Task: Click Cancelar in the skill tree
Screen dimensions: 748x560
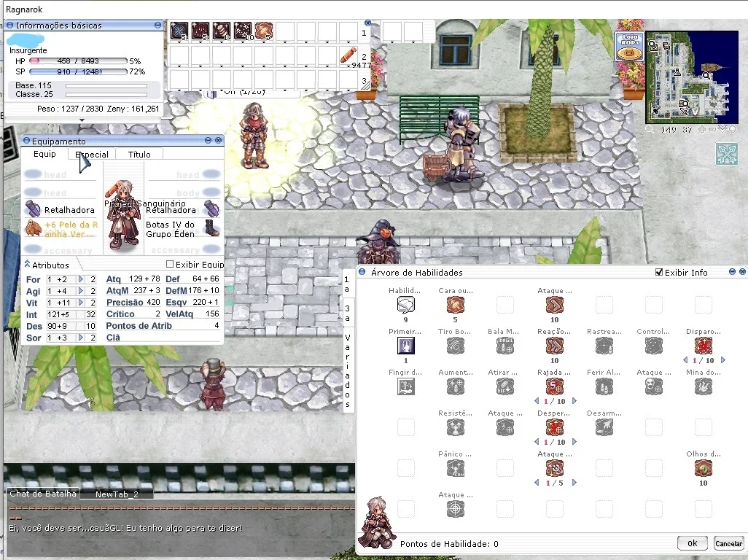Action: pyautogui.click(x=728, y=543)
